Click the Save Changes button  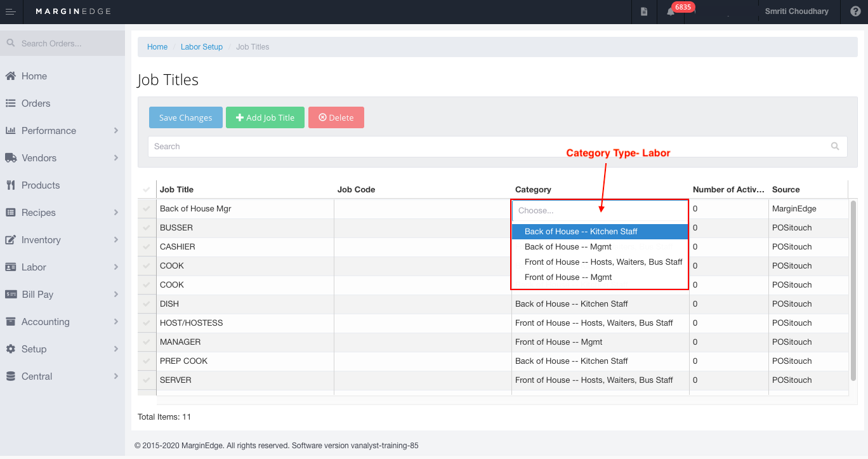click(x=186, y=117)
